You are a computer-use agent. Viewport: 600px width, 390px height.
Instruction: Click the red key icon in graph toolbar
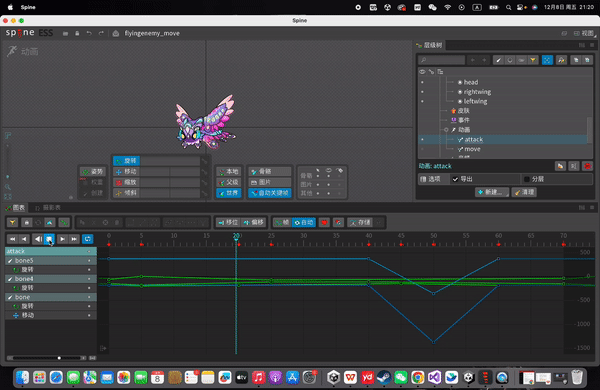pos(324,222)
